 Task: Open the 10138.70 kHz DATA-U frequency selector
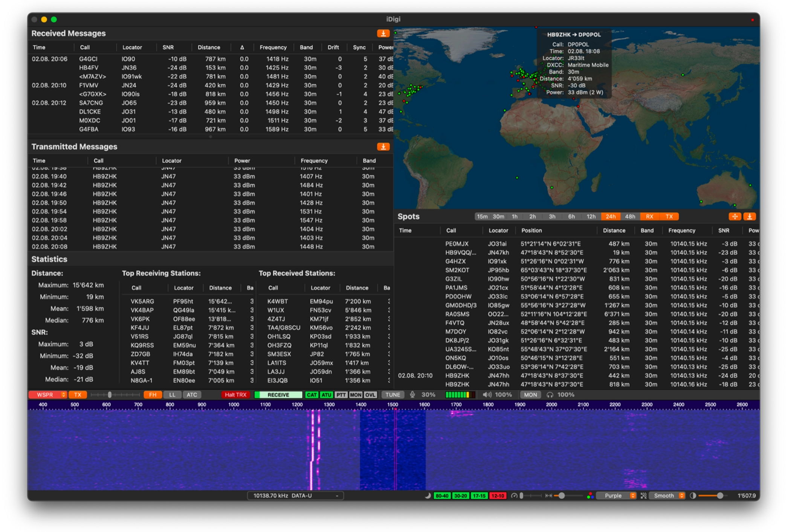pyautogui.click(x=295, y=496)
